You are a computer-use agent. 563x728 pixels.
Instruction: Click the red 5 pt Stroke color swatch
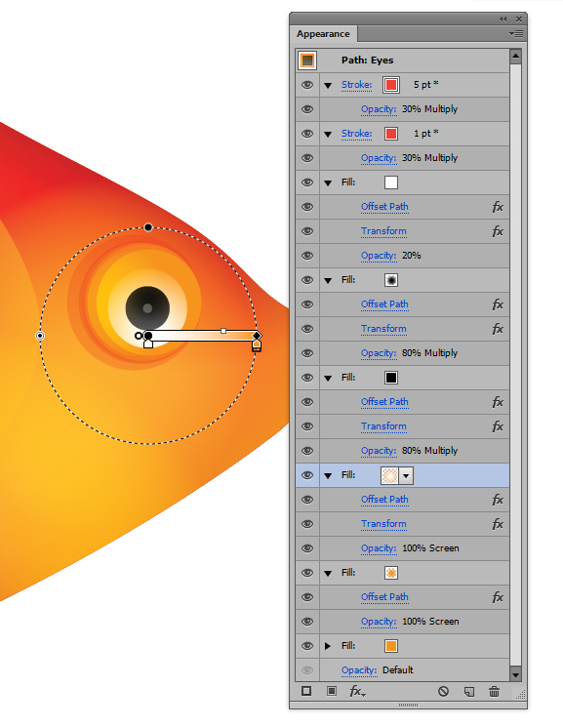coord(391,85)
